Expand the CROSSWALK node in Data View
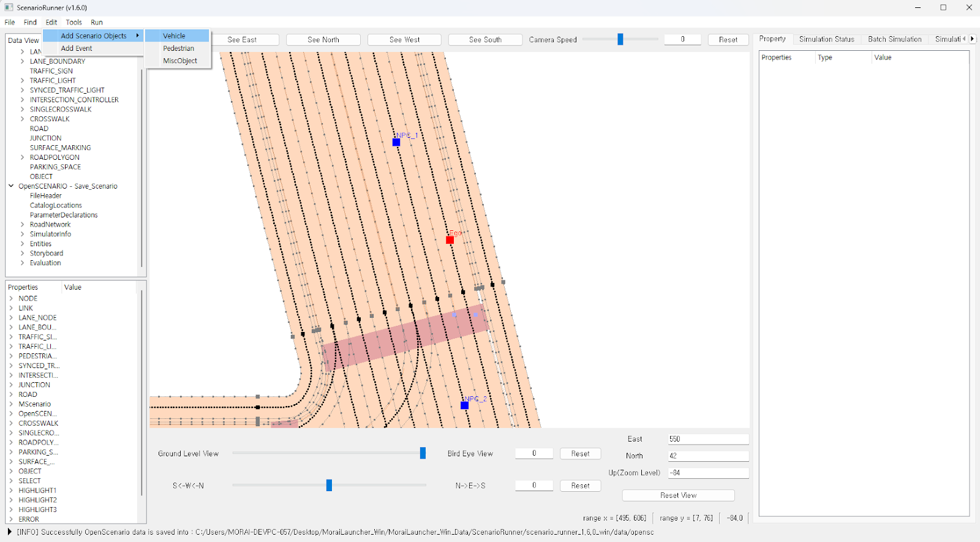Viewport: 980px width, 542px height. (x=23, y=119)
